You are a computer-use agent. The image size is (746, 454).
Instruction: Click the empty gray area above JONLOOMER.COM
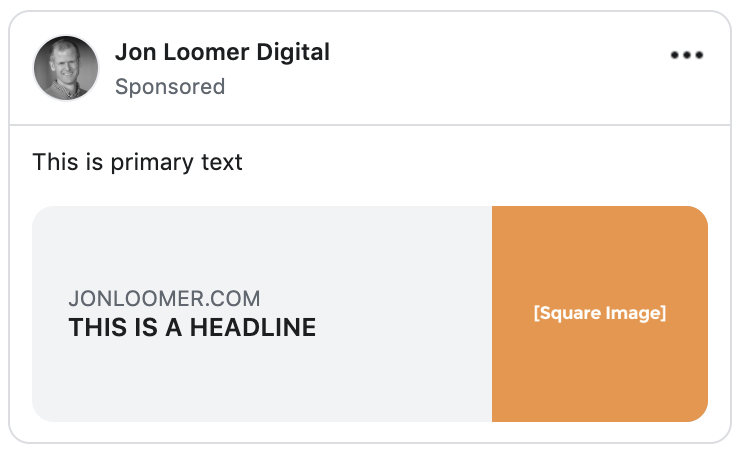point(262,247)
